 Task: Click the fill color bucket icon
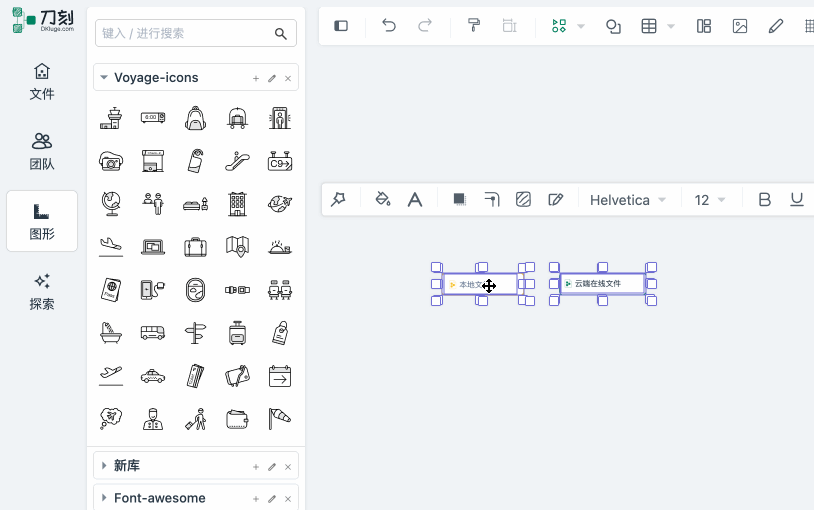(382, 200)
